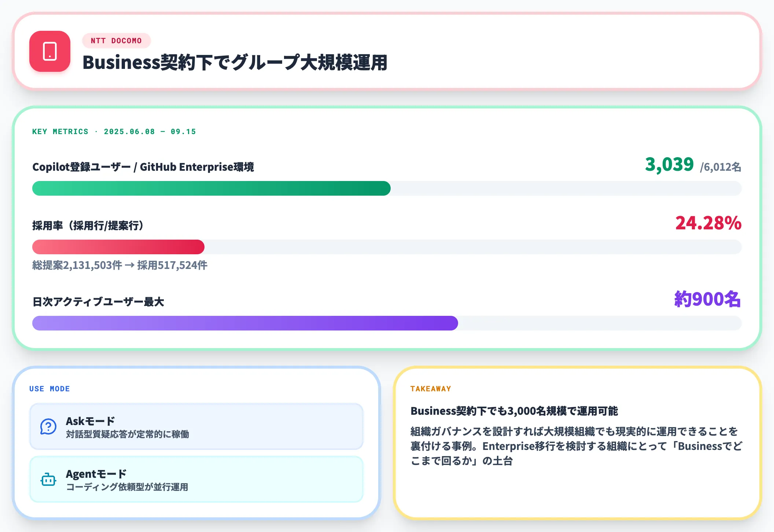This screenshot has height=532, width=774.
Task: Open the Agentモード card
Action: 196,479
